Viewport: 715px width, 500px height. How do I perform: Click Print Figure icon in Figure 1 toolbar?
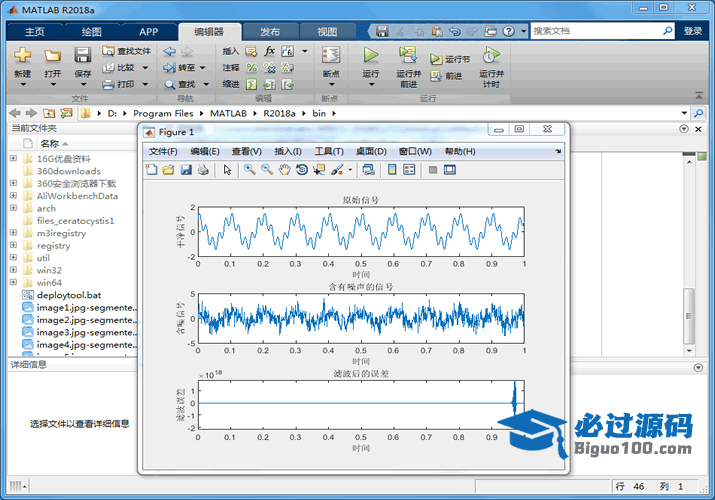click(x=203, y=170)
